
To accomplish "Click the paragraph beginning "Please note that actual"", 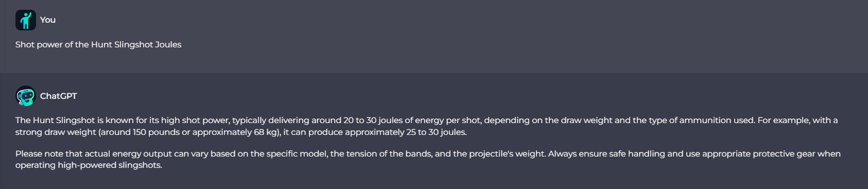I will (428, 159).
